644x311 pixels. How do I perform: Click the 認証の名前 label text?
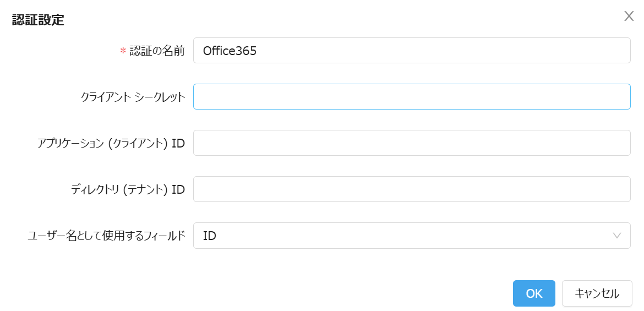click(157, 51)
